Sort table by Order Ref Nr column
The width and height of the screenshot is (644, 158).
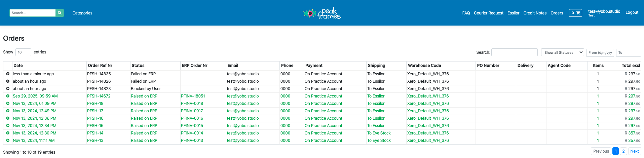pos(100,66)
